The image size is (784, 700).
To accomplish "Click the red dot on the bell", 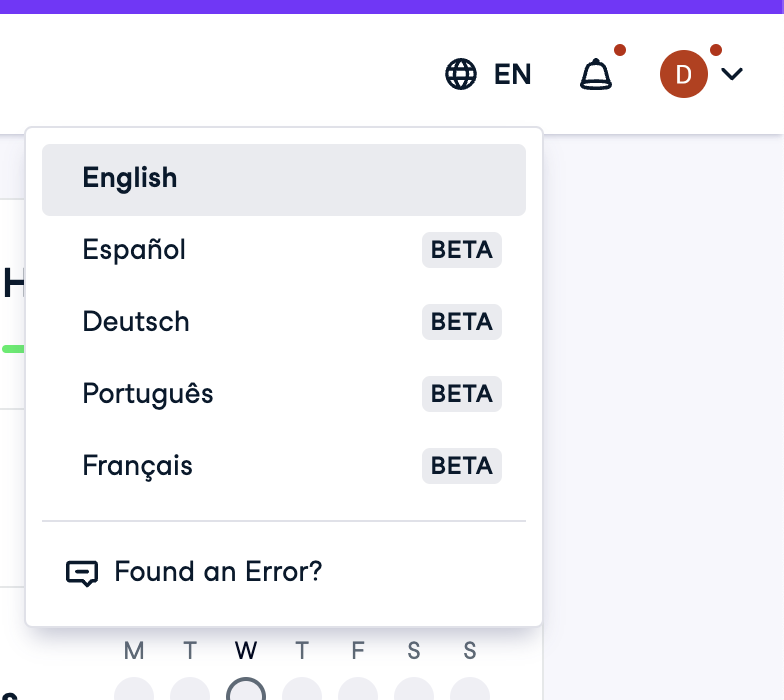I will point(620,50).
